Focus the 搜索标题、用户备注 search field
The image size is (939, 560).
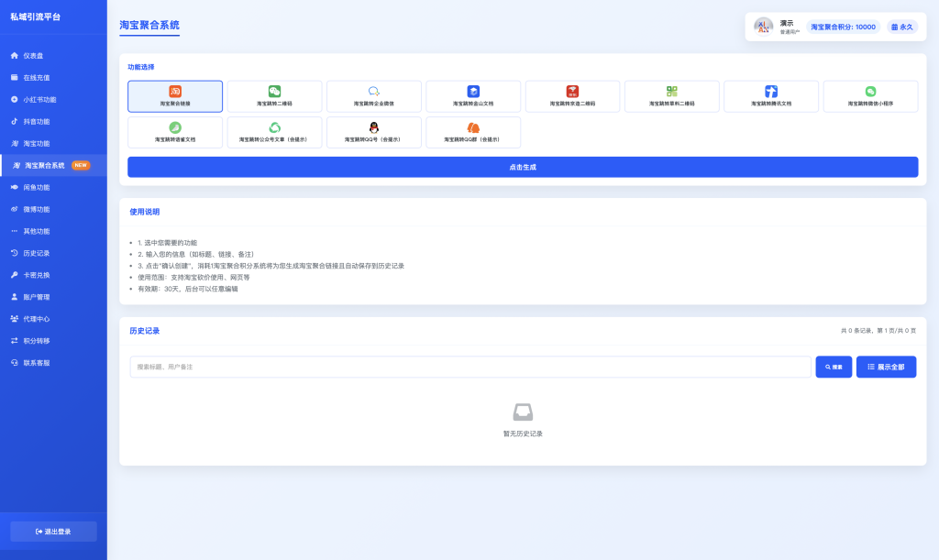click(469, 367)
